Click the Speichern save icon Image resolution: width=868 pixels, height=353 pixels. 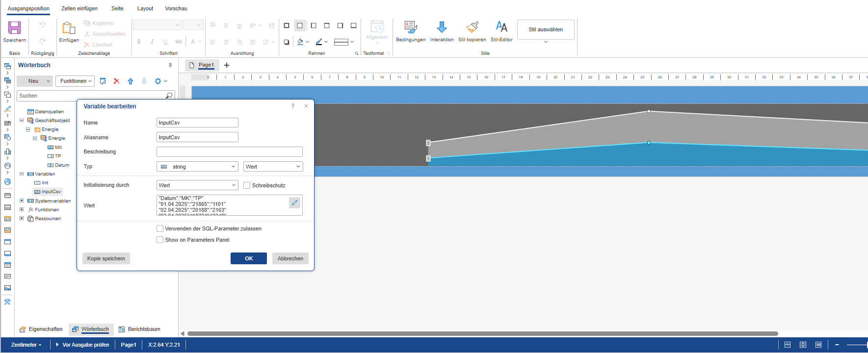pos(14,28)
